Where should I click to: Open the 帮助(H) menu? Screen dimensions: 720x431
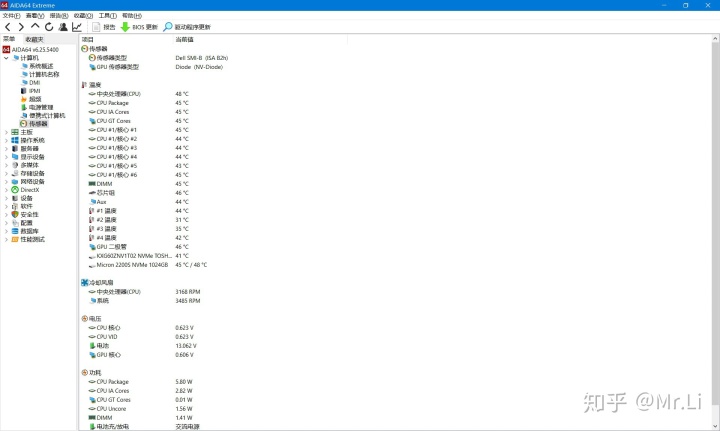coord(132,16)
